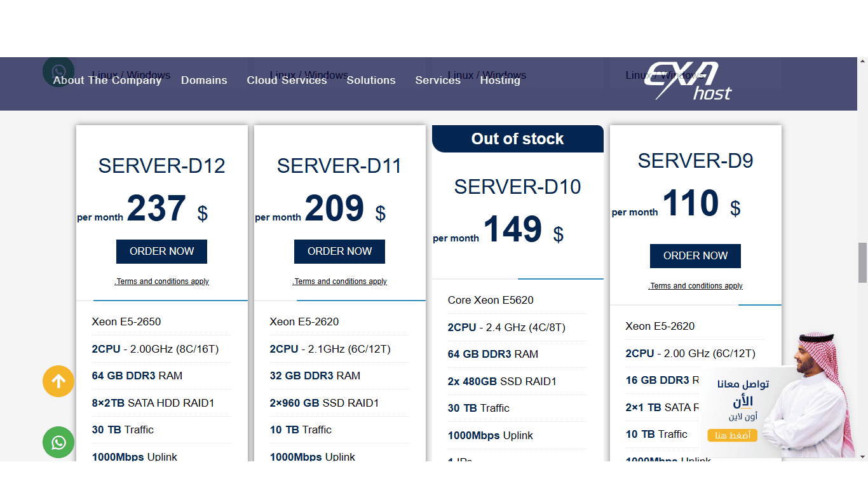
Task: Click 30 TB Traffic in SERVER-D12
Action: tap(123, 430)
